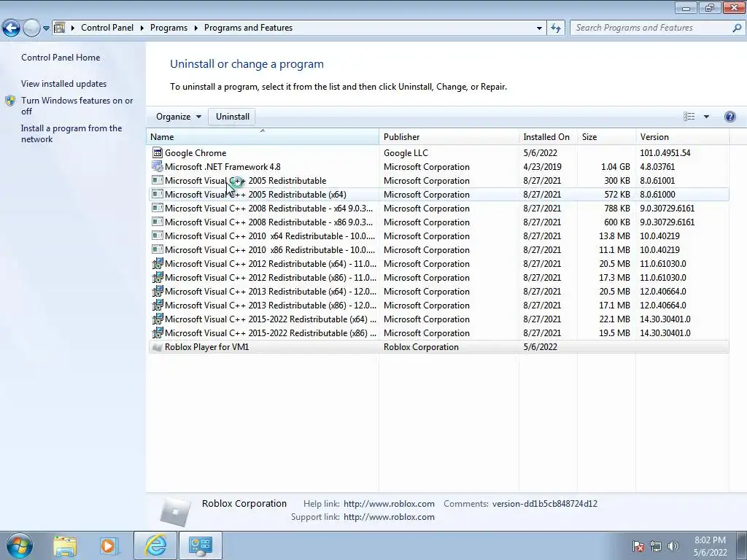Click Google LLC publisher cell
The width and height of the screenshot is (747, 560).
tap(406, 153)
